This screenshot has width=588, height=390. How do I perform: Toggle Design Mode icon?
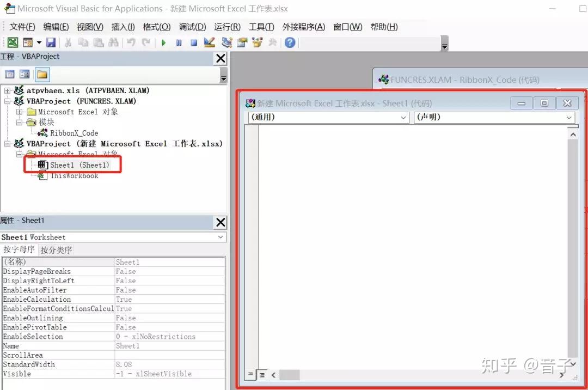[209, 42]
